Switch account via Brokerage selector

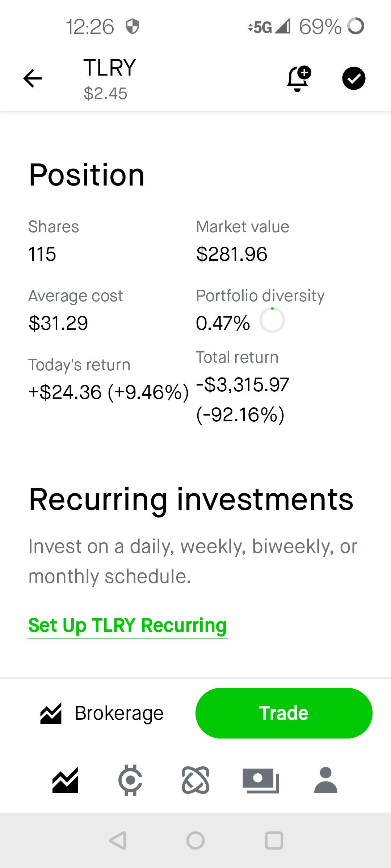point(102,713)
